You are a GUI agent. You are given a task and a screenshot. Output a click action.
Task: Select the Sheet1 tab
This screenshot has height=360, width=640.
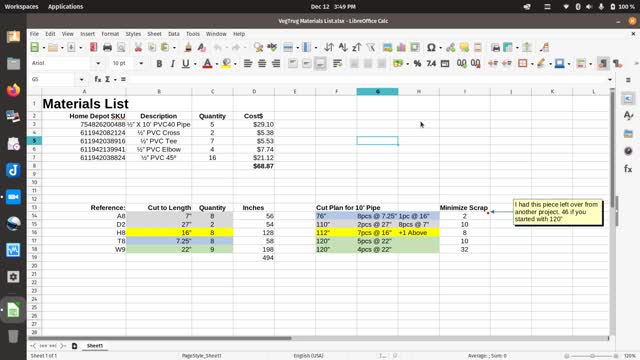tap(95, 346)
